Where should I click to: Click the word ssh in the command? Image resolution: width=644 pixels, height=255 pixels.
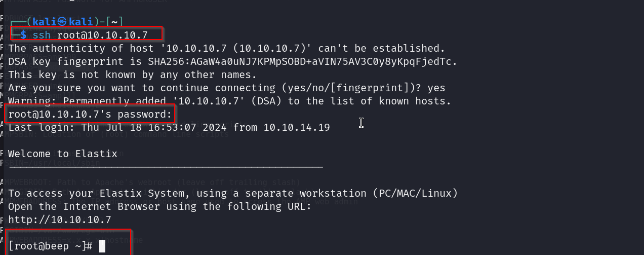(42, 35)
